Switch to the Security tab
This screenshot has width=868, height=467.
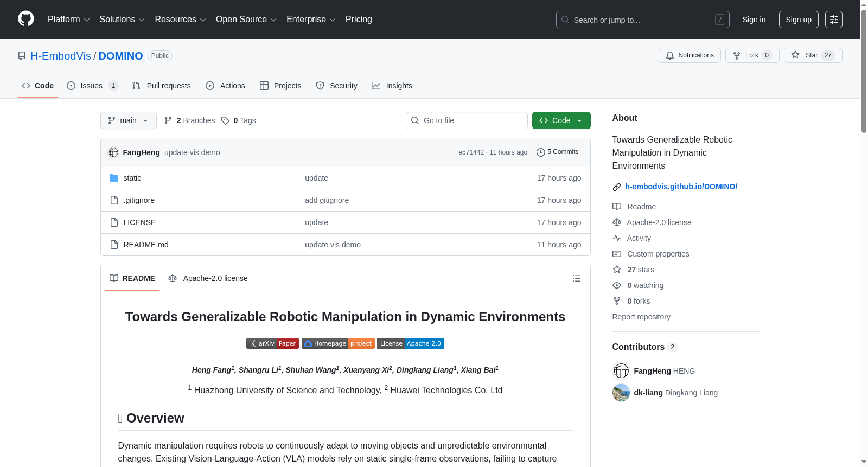(x=337, y=86)
